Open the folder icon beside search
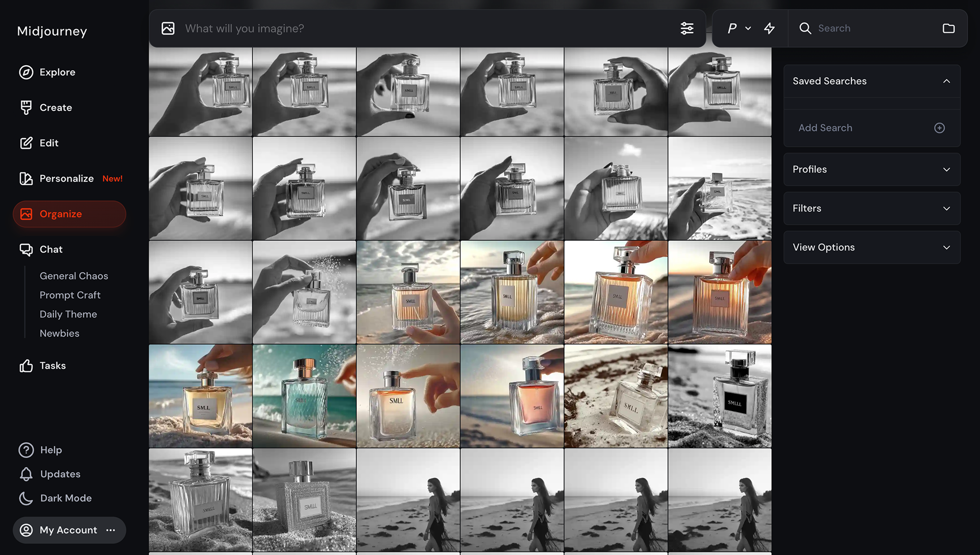Viewport: 980px width, 555px height. pyautogui.click(x=948, y=29)
